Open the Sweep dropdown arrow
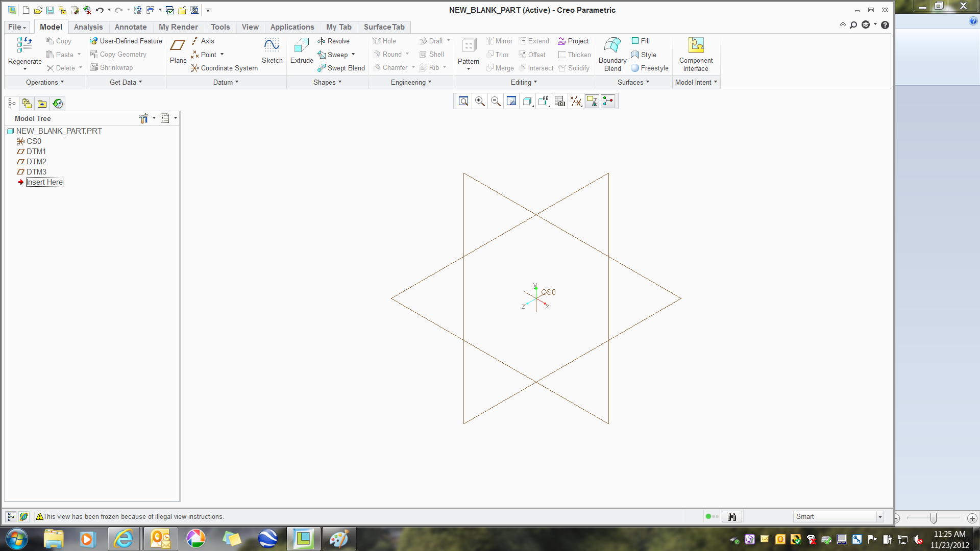The height and width of the screenshot is (551, 980). pos(353,55)
